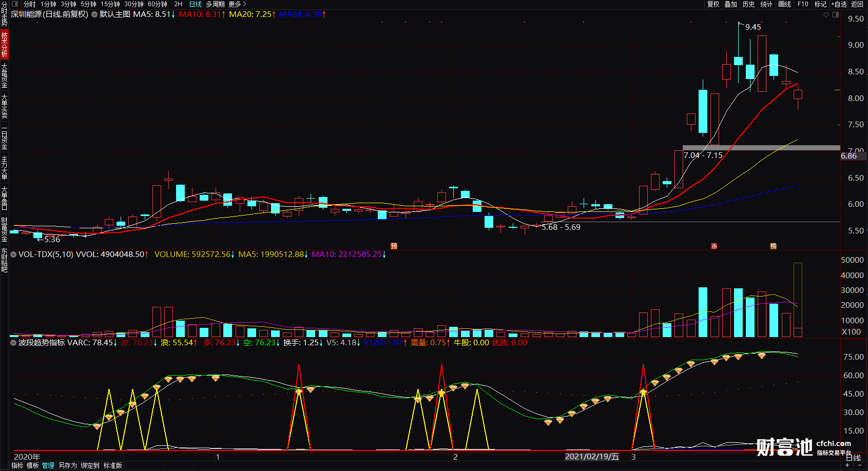Activate 画线 drawing tools
This screenshot has width=868, height=471.
pyautogui.click(x=784, y=4)
